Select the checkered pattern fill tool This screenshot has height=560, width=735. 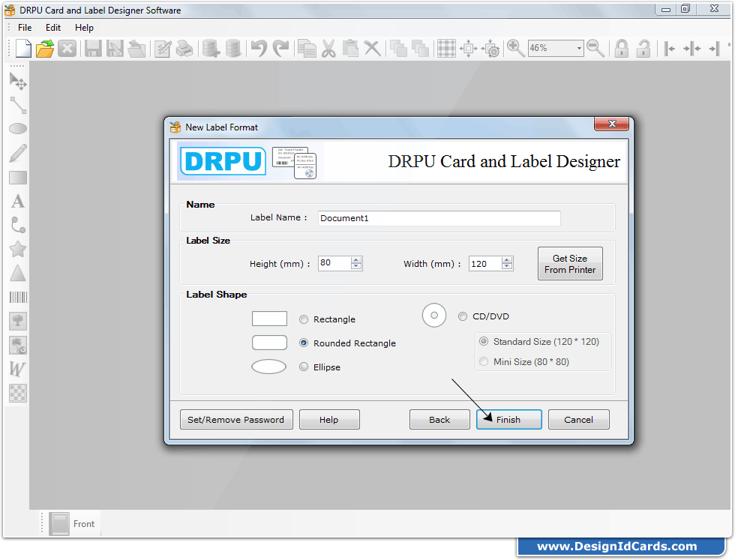[18, 393]
